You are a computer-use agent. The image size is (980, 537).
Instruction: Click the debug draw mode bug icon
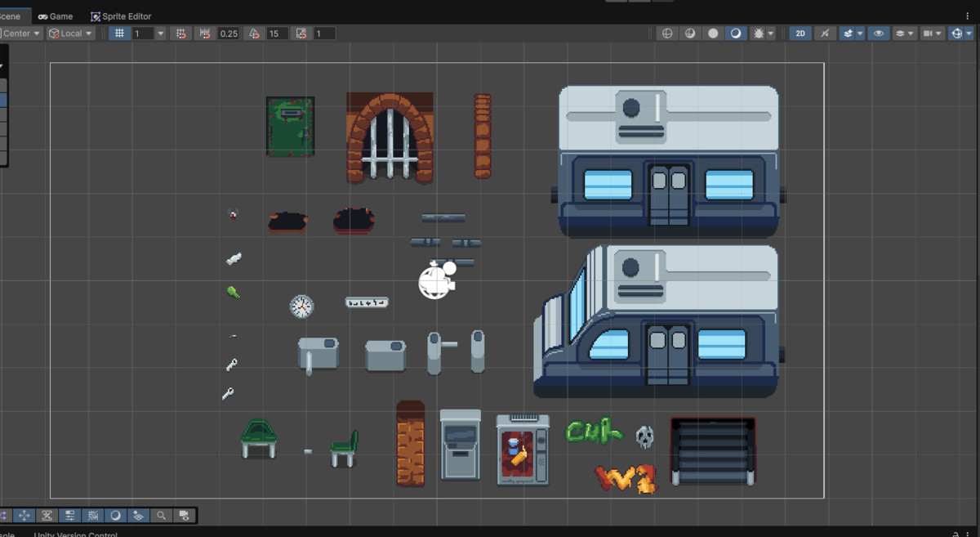coord(758,34)
